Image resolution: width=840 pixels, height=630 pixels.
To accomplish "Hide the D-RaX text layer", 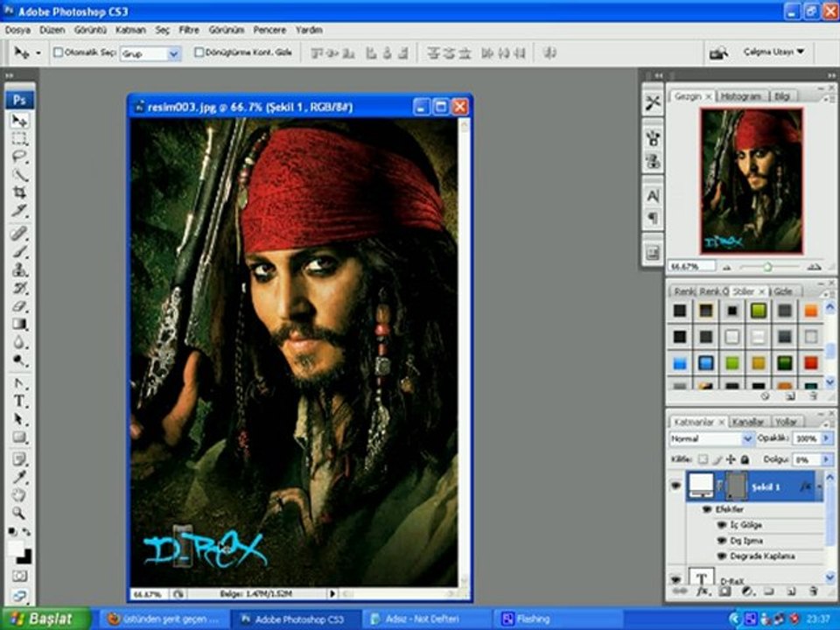I will (676, 579).
